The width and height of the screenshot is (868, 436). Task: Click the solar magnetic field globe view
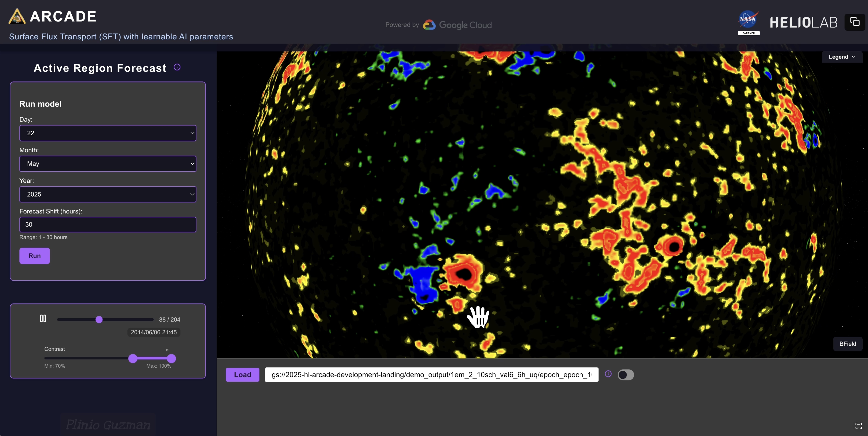(x=542, y=205)
